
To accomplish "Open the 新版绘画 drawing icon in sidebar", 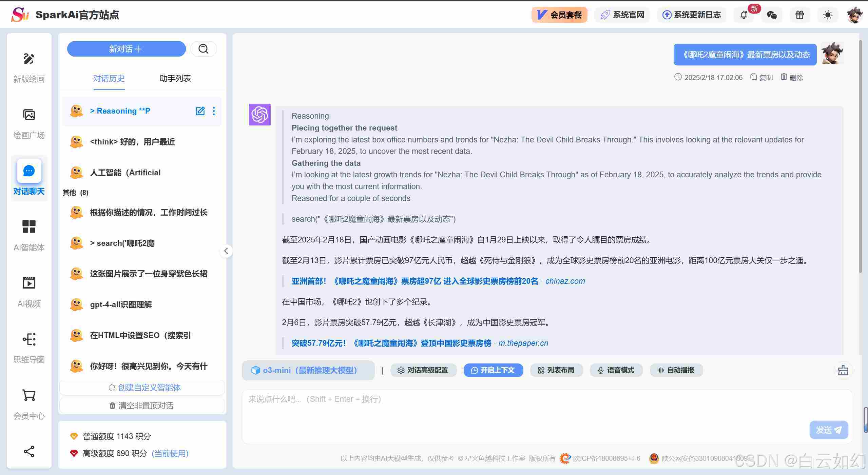I will point(29,59).
